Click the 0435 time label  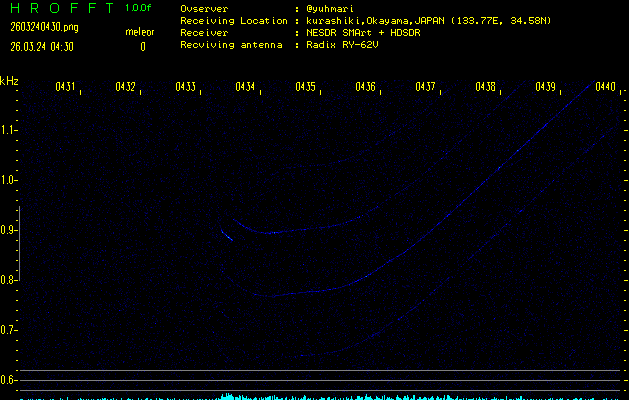pos(306,87)
